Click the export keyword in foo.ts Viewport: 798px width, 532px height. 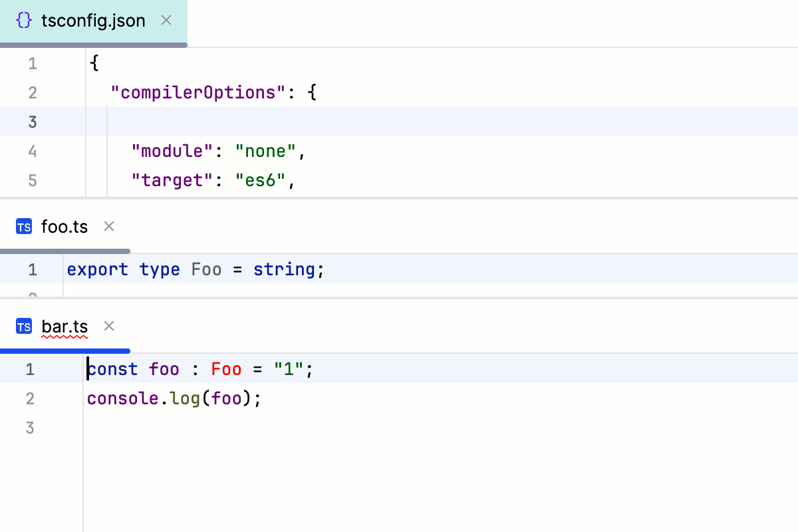click(x=97, y=269)
